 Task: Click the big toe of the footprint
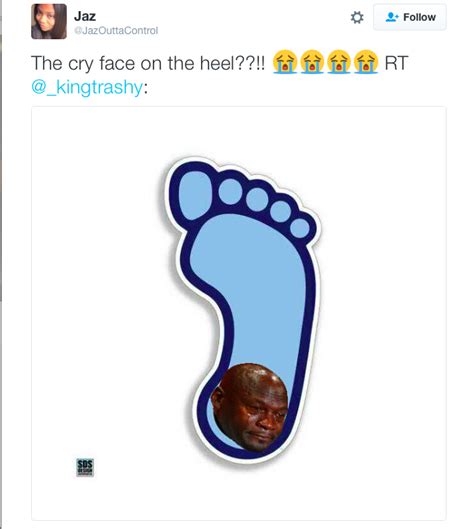194,195
